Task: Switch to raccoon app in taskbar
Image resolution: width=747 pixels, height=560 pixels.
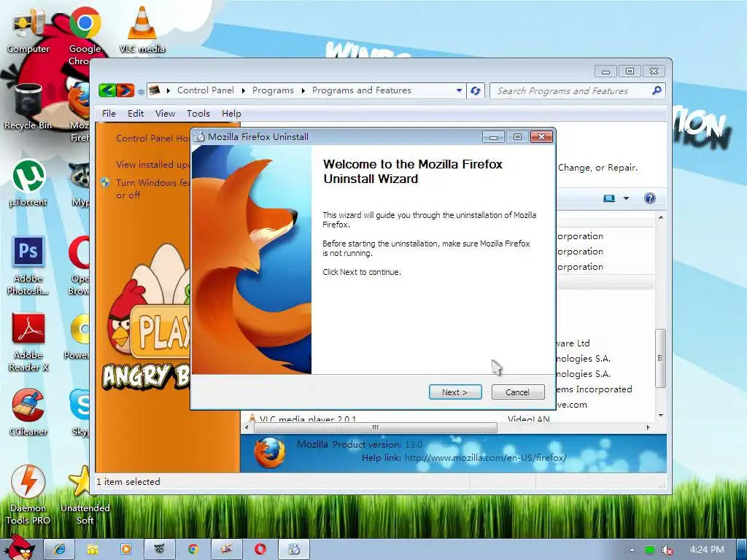Action: (160, 549)
